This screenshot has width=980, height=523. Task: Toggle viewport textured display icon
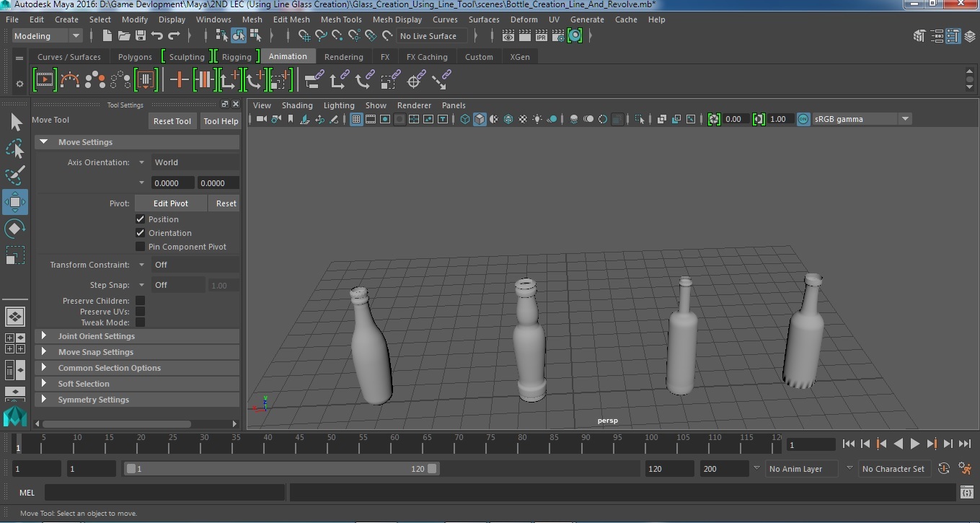523,119
